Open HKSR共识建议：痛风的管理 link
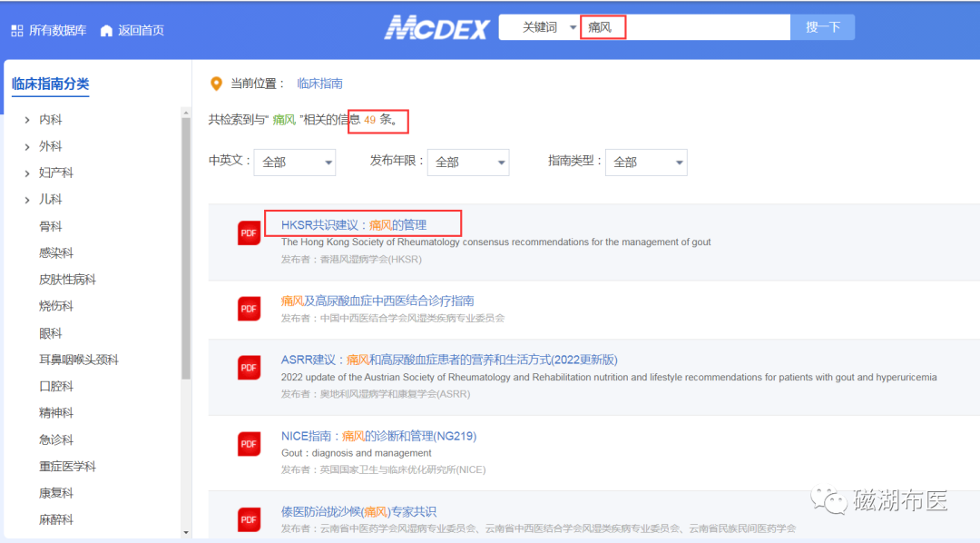 (354, 225)
